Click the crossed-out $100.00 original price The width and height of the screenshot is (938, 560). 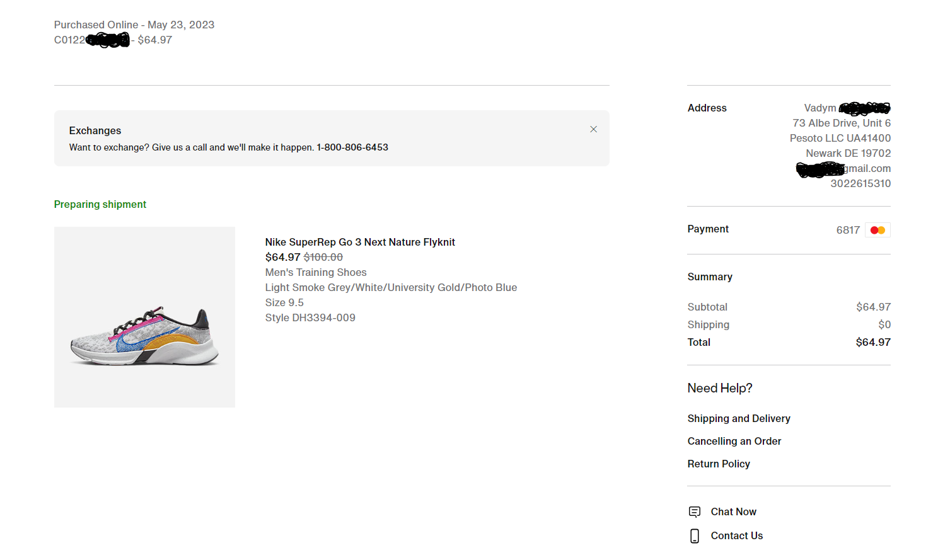(x=323, y=257)
